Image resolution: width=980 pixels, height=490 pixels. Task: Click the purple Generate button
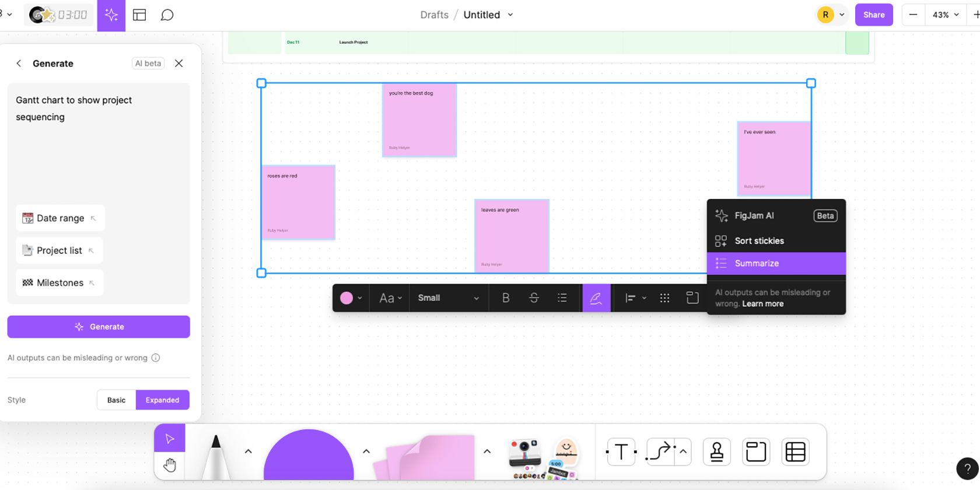99,327
